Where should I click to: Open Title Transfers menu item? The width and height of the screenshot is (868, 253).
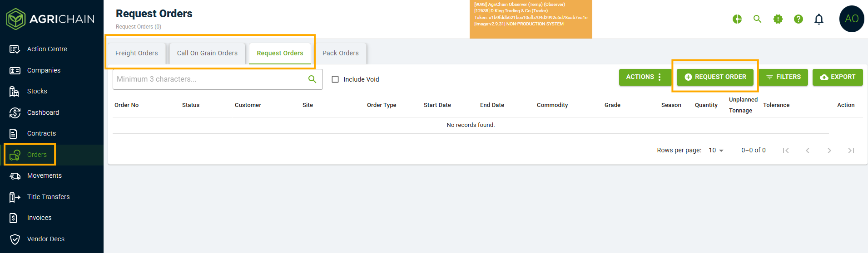[x=52, y=197]
